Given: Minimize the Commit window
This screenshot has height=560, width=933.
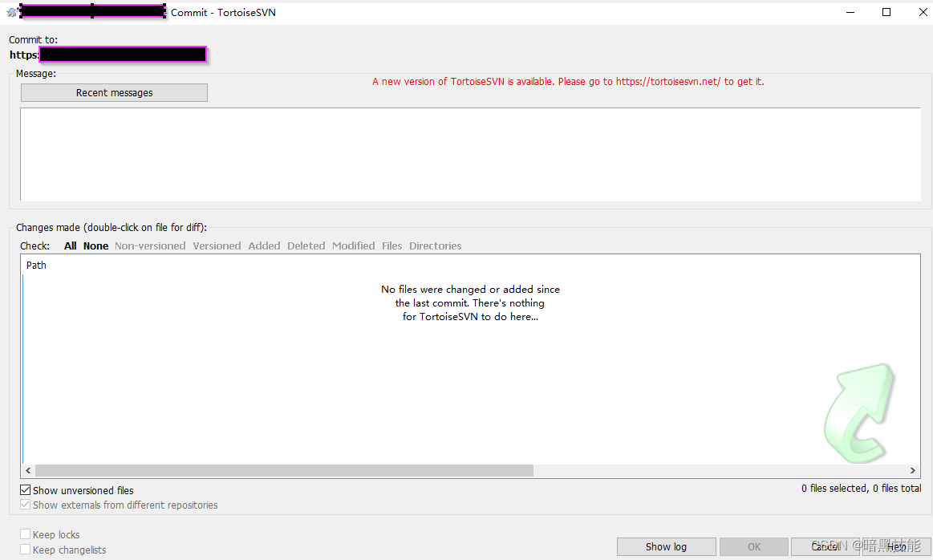Looking at the screenshot, I should [850, 12].
